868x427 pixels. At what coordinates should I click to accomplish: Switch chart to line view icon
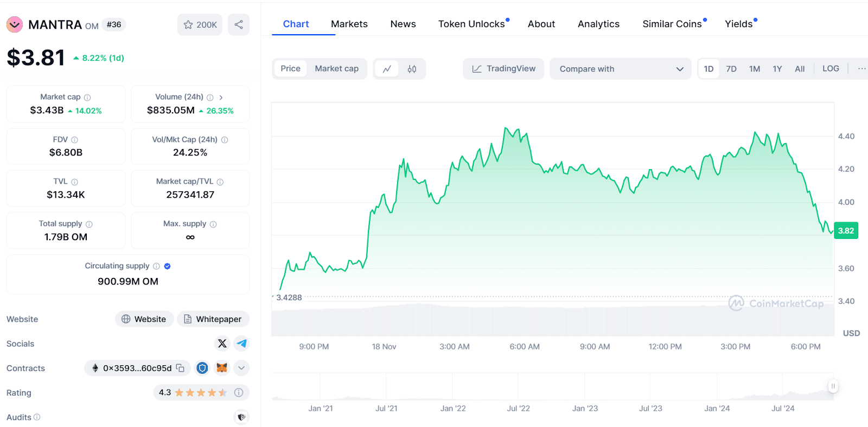[387, 69]
